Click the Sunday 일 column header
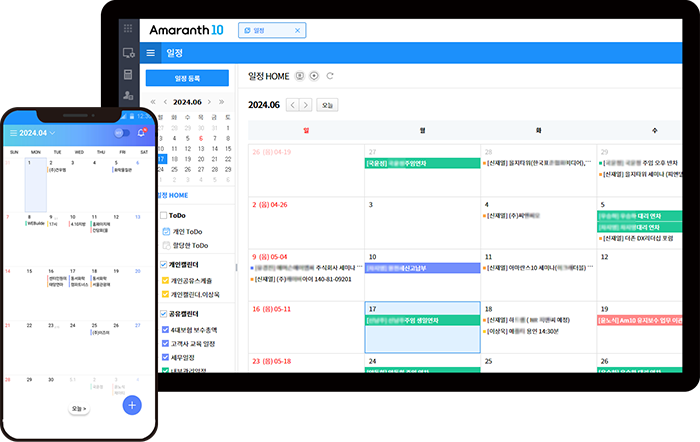Viewport: 700px width, 442px height. pos(306,130)
